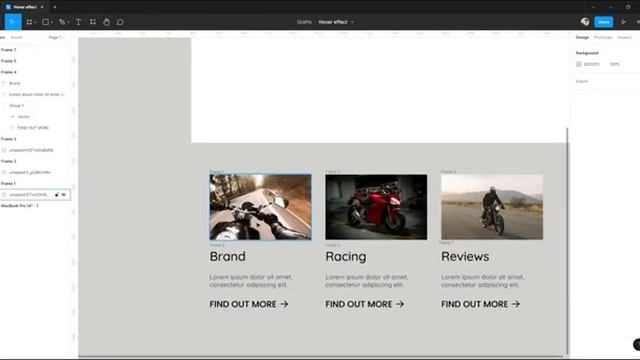The image size is (640, 360).
Task: Click the Brand heading on canvas
Action: pyautogui.click(x=227, y=257)
